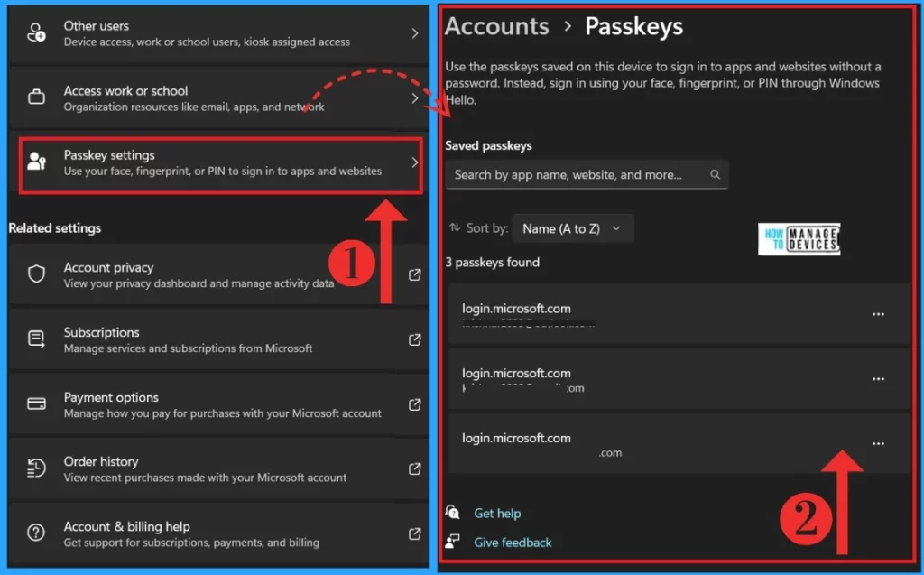Viewport: 924px width, 575px height.
Task: Select the first login.microsoft.com passkey entry
Action: [679, 314]
